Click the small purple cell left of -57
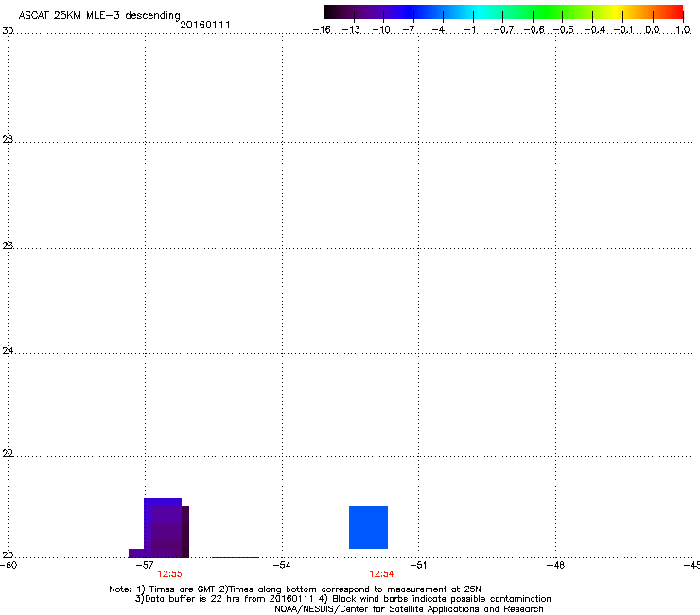700x615 pixels. pos(136,553)
